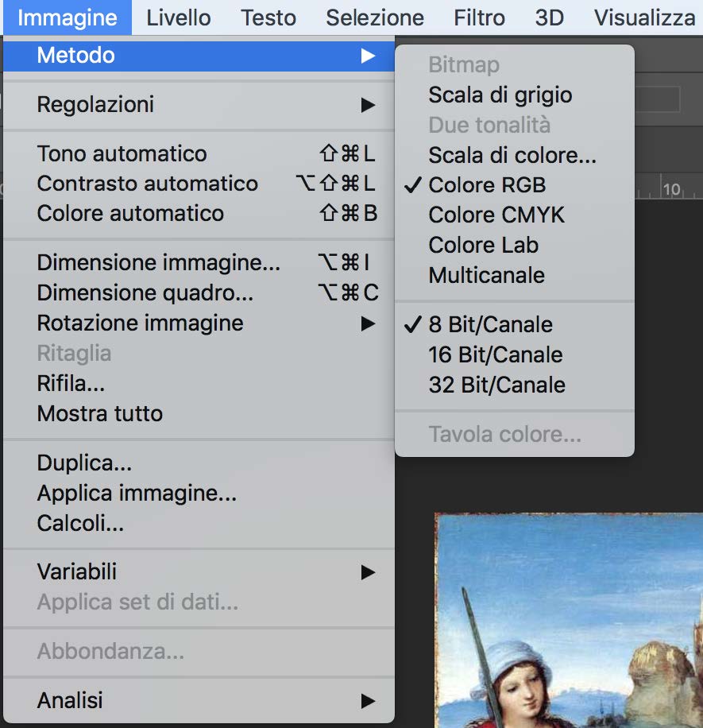Click the painting on the canvas

tap(569, 620)
